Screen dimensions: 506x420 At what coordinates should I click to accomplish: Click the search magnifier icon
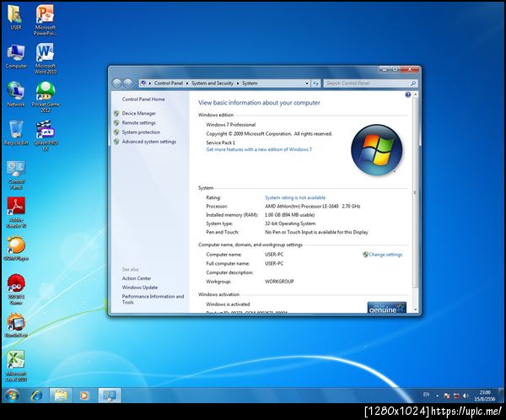413,83
